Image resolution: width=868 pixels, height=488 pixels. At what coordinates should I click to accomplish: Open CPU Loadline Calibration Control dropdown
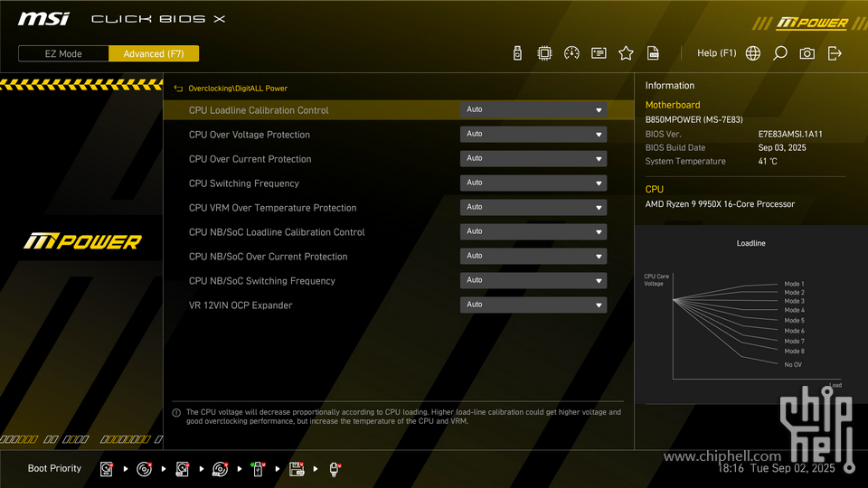(x=533, y=109)
